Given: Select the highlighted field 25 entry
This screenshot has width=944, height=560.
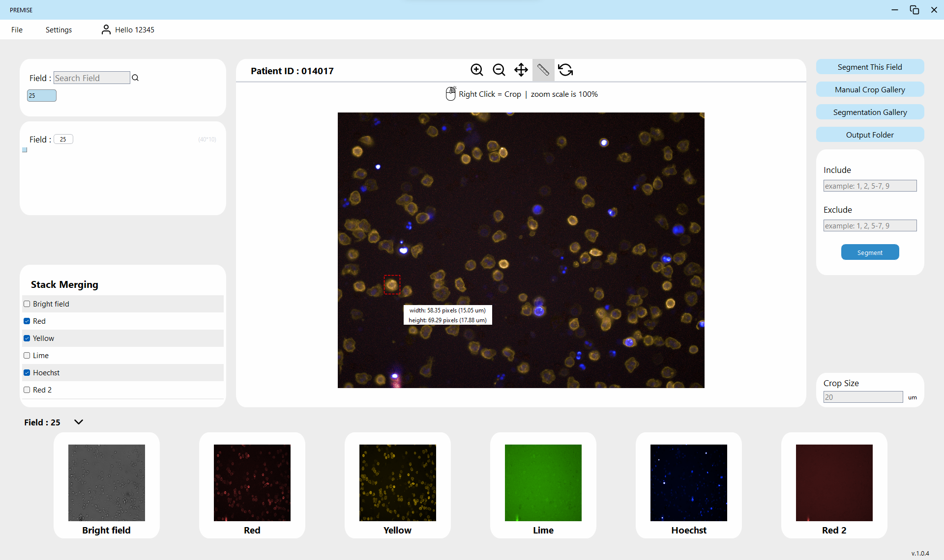Looking at the screenshot, I should pos(41,95).
